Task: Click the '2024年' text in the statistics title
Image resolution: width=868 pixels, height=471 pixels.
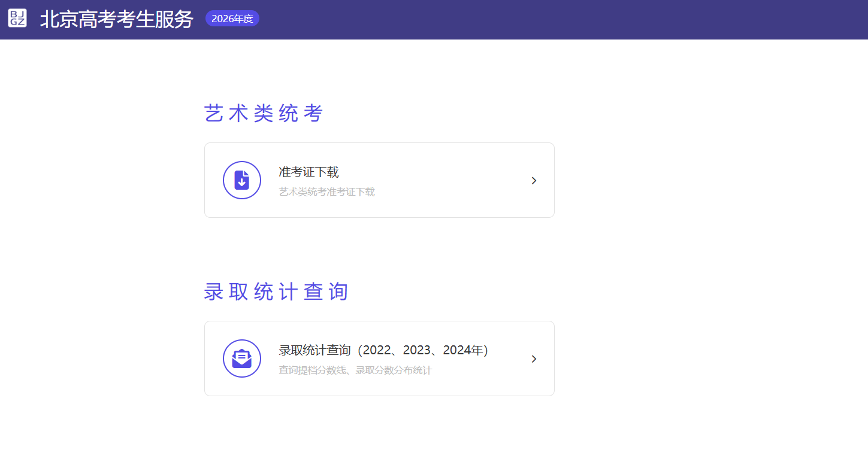Action: coord(464,351)
